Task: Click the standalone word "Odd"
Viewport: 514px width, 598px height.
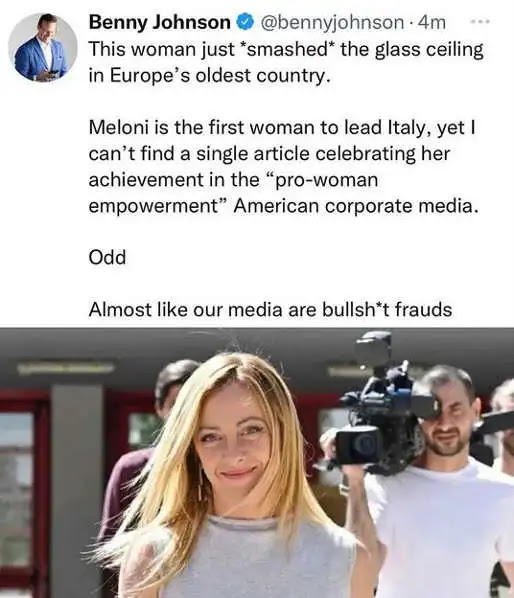Action: [x=107, y=257]
